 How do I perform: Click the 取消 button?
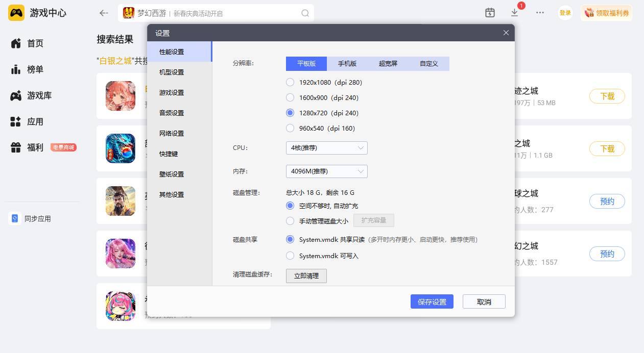click(x=484, y=301)
